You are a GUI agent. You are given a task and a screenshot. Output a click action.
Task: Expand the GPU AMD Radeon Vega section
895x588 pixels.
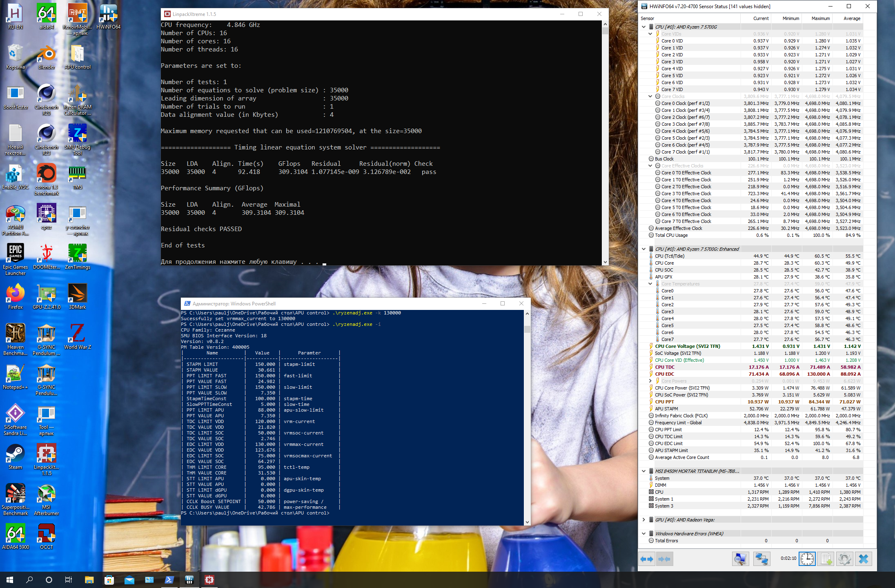644,520
